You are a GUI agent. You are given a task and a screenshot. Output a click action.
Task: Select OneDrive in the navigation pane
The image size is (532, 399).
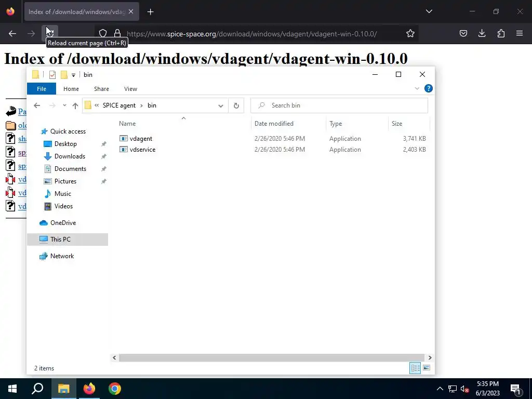tap(63, 223)
